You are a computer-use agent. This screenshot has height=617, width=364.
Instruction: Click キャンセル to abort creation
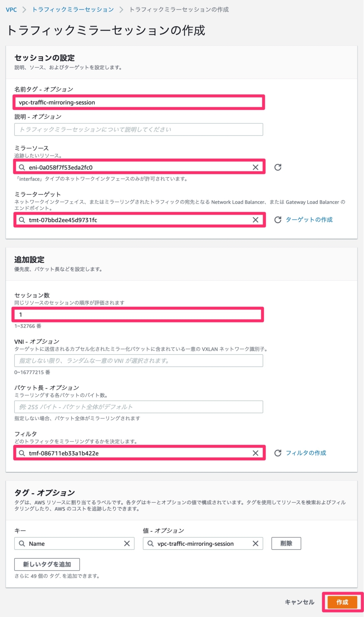point(299,602)
